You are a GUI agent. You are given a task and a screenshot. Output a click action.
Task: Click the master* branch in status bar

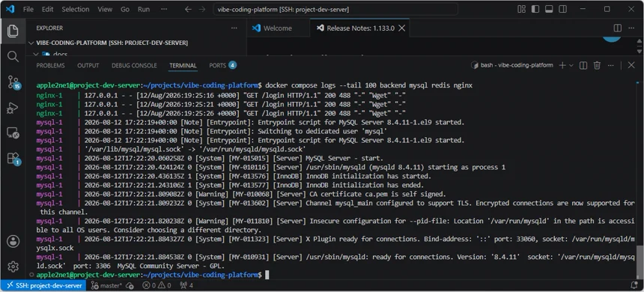point(106,285)
